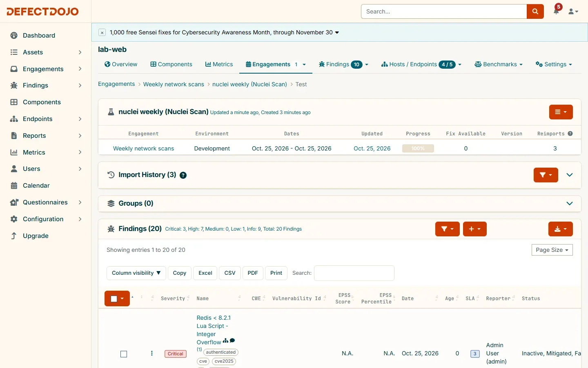Click the nuclei weekly (Nuclei Scan) breadcrumb
The image size is (588, 368).
click(x=249, y=84)
